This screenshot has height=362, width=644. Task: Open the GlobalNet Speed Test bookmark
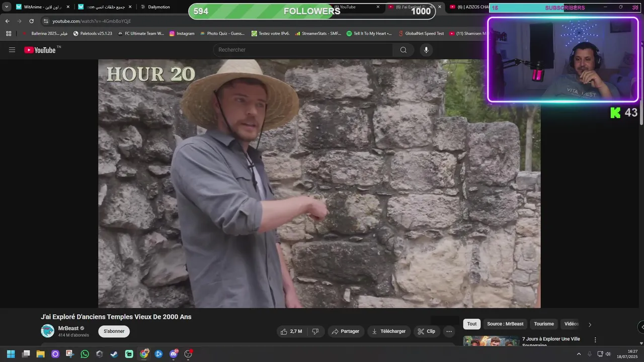(421, 34)
